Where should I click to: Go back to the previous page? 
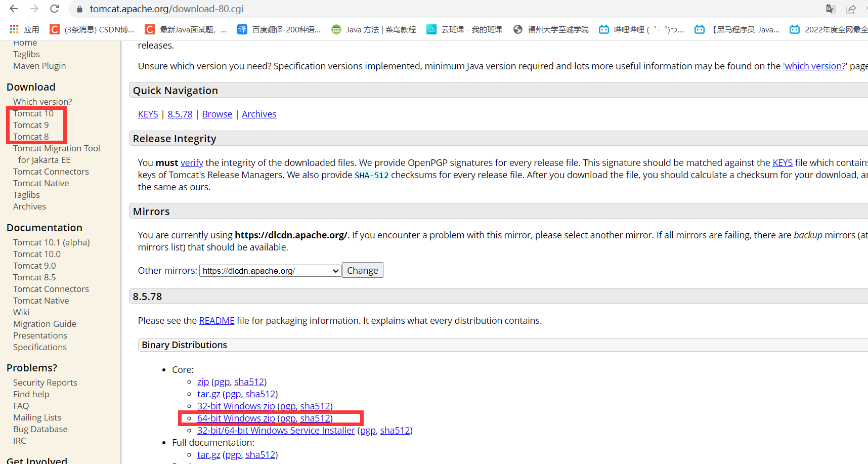14,9
